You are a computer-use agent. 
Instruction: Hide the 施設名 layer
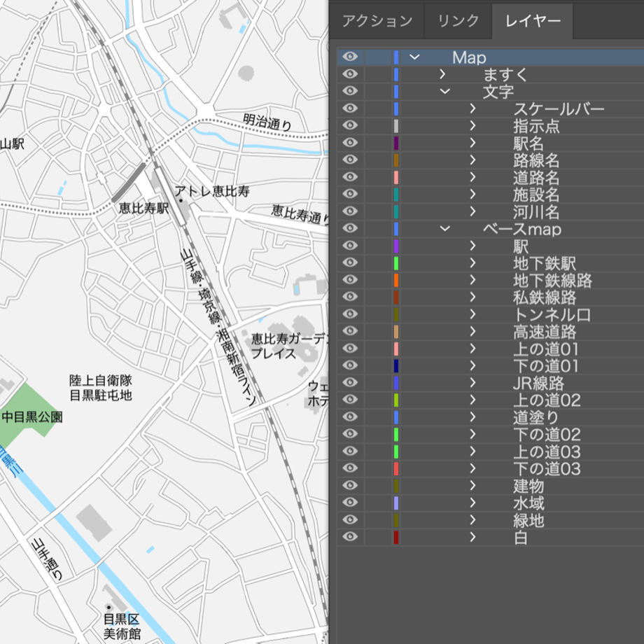pos(350,194)
